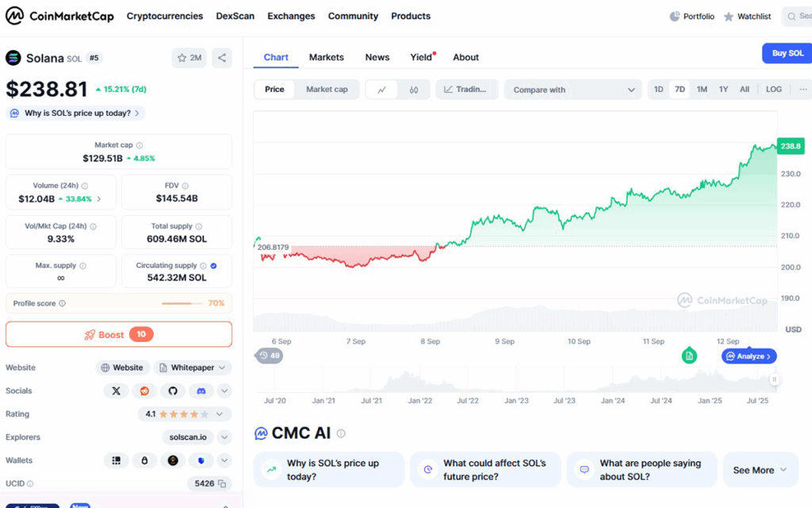Expand more Wallets chevron
The width and height of the screenshot is (812, 508).
coord(224,460)
